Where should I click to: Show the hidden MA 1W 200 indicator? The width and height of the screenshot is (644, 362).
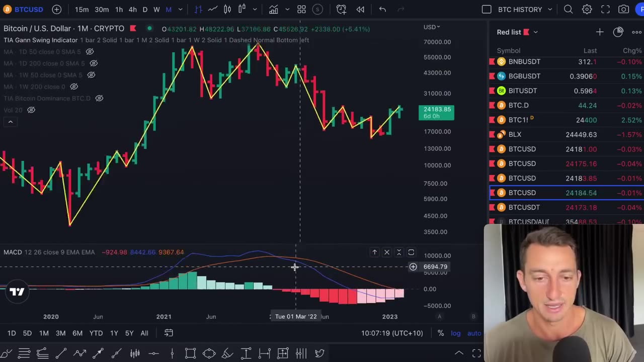[73, 86]
